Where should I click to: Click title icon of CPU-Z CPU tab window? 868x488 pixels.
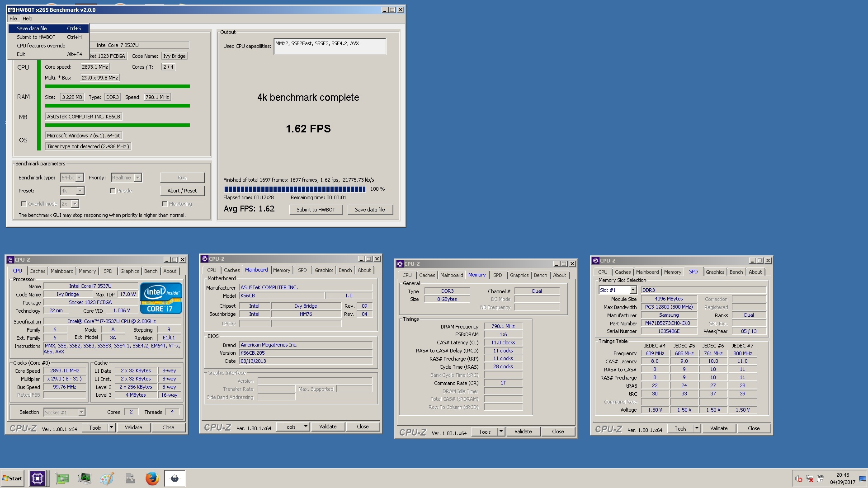(x=10, y=260)
